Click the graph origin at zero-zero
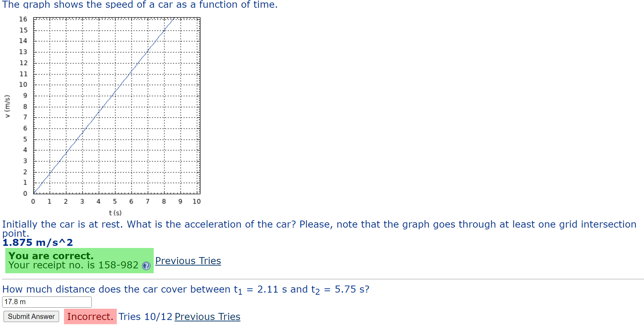The width and height of the screenshot is (644, 327). tap(33, 194)
